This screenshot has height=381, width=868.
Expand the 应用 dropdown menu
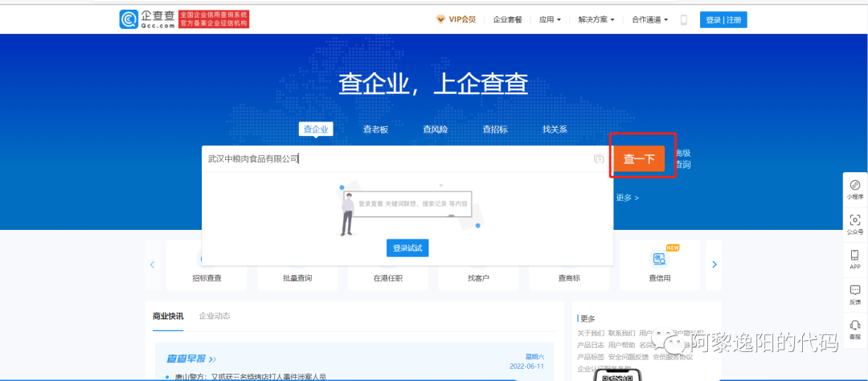point(550,20)
